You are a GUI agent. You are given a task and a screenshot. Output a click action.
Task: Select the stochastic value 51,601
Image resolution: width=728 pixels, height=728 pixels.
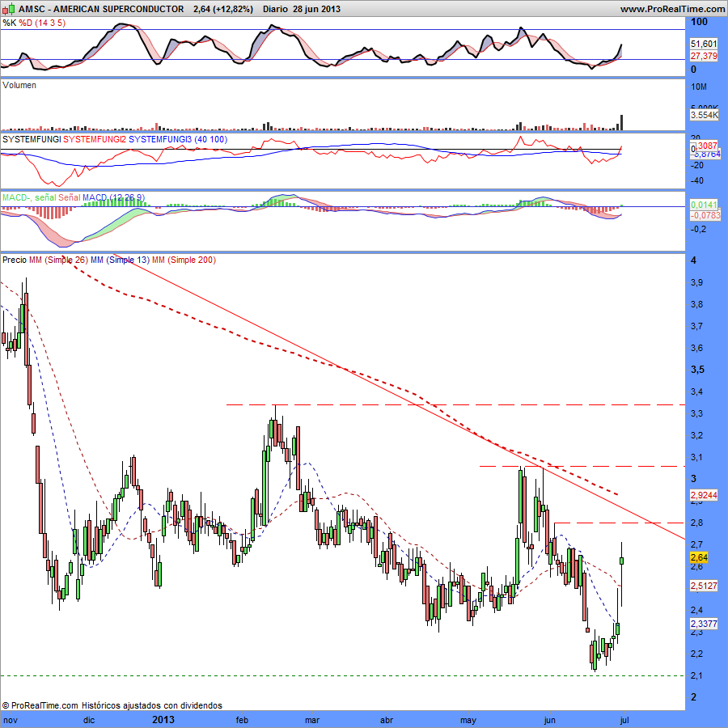(704, 44)
